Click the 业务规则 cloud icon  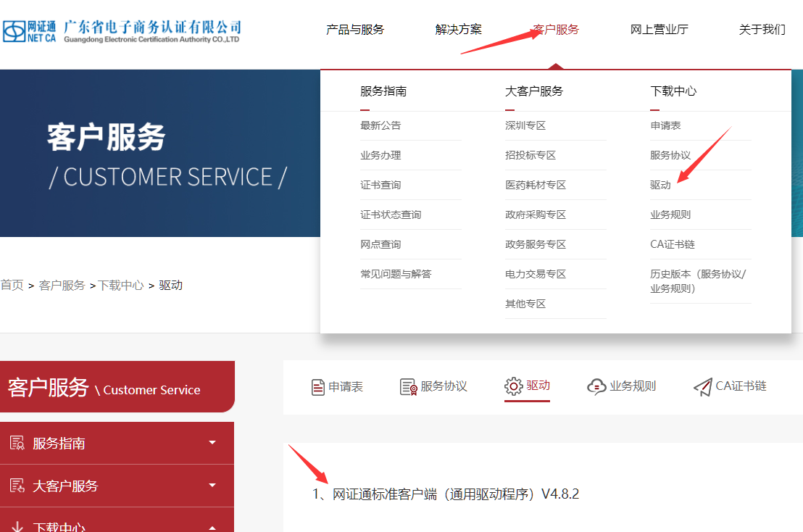596,386
